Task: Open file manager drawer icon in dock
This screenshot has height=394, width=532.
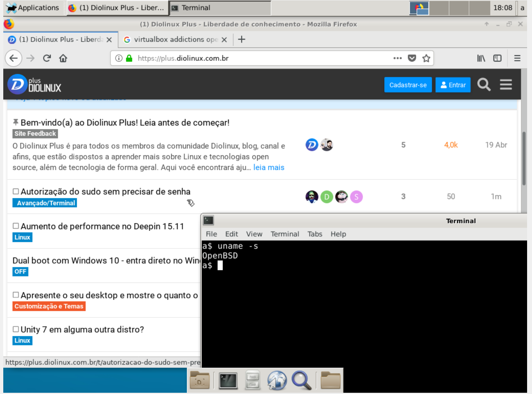Action: pos(252,381)
